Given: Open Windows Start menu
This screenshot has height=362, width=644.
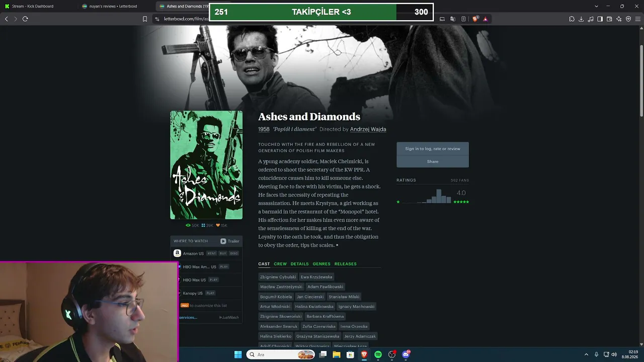Looking at the screenshot, I should point(238,354).
